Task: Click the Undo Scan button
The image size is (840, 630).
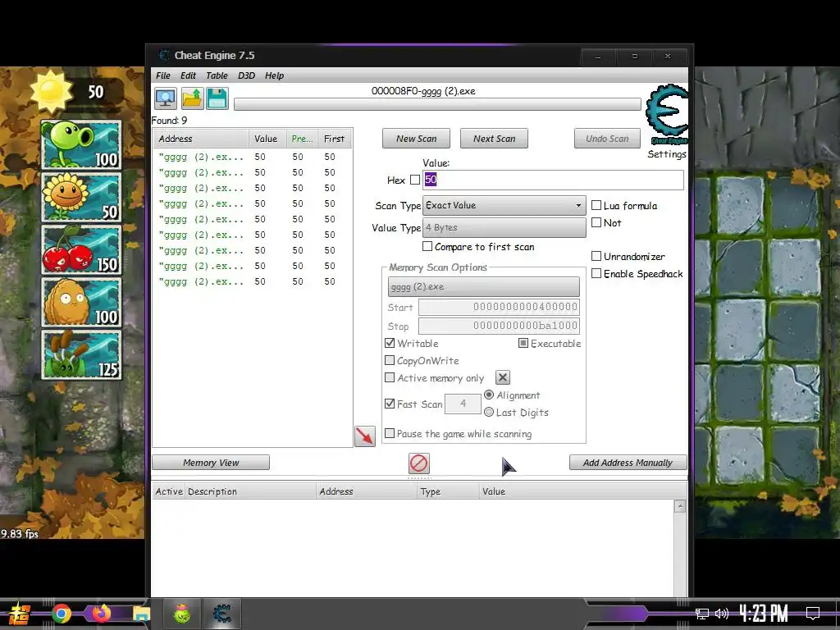Action: coord(607,138)
